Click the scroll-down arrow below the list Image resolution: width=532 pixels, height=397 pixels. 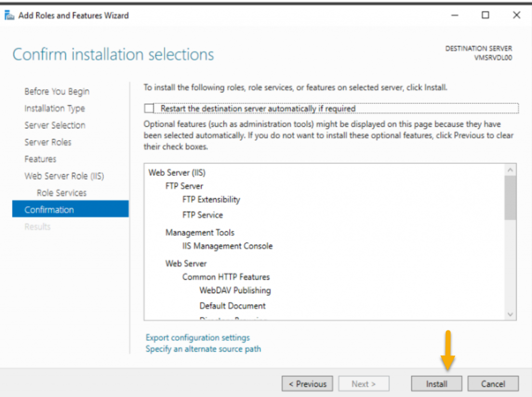pos(510,314)
